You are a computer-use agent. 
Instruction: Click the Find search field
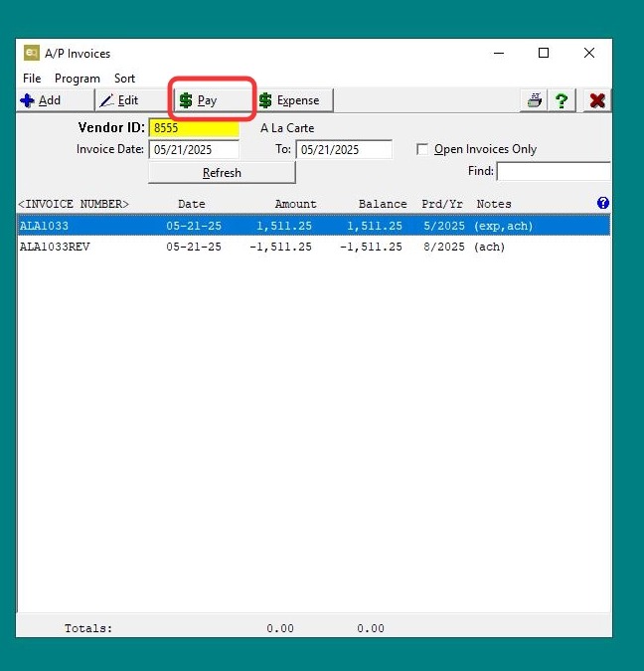pos(554,171)
